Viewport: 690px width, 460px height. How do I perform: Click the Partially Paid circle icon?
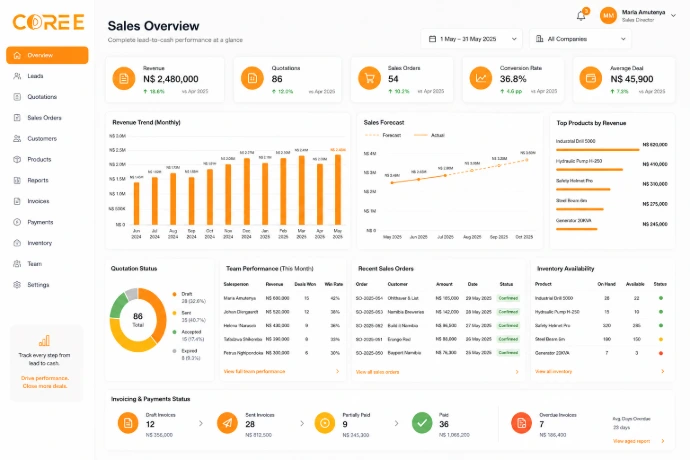pos(325,423)
